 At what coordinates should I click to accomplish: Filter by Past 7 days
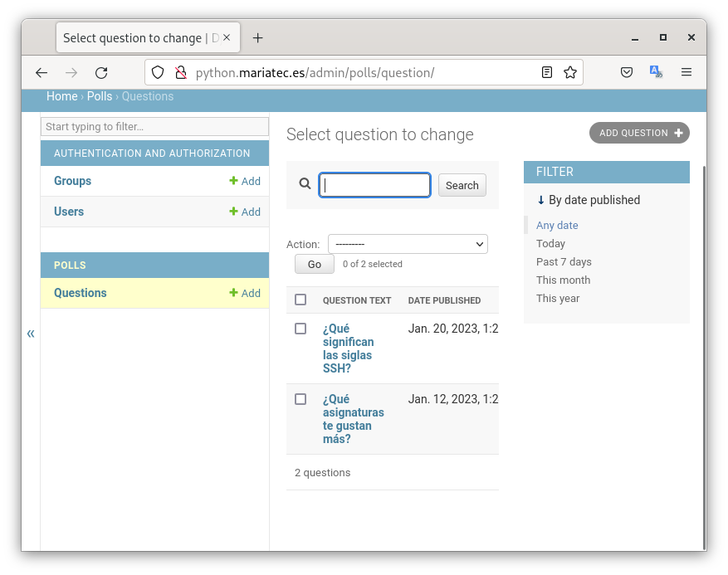click(x=564, y=262)
